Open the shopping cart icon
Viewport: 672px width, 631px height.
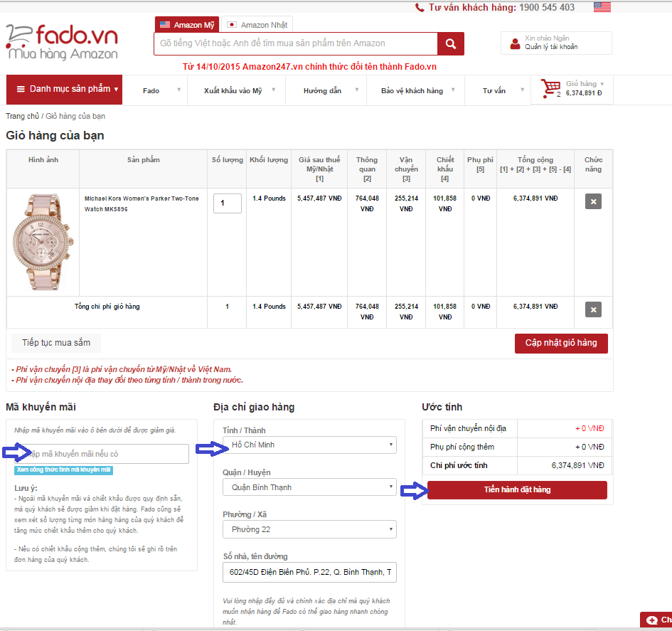click(550, 88)
